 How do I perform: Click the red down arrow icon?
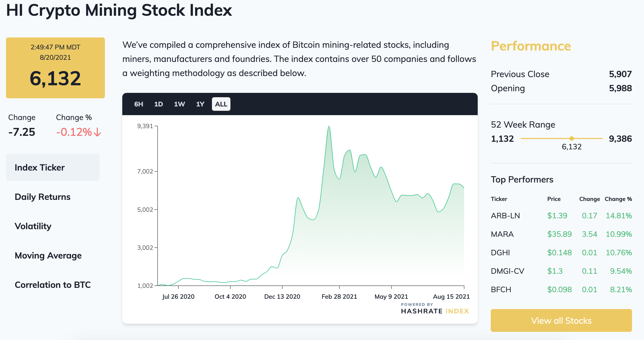coord(98,132)
